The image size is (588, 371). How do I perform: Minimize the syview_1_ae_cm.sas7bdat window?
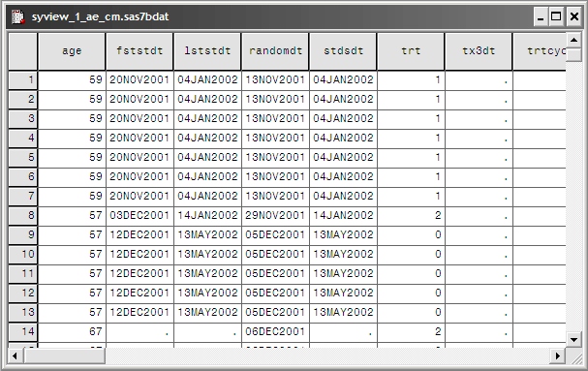tap(541, 16)
